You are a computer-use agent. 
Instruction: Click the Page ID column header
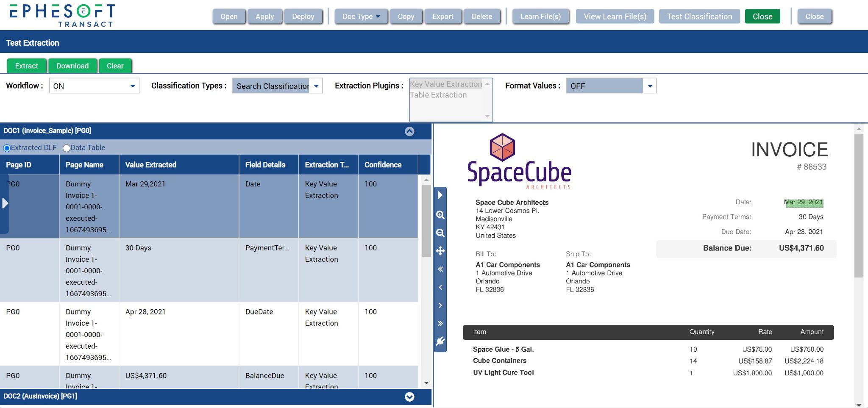pos(30,165)
